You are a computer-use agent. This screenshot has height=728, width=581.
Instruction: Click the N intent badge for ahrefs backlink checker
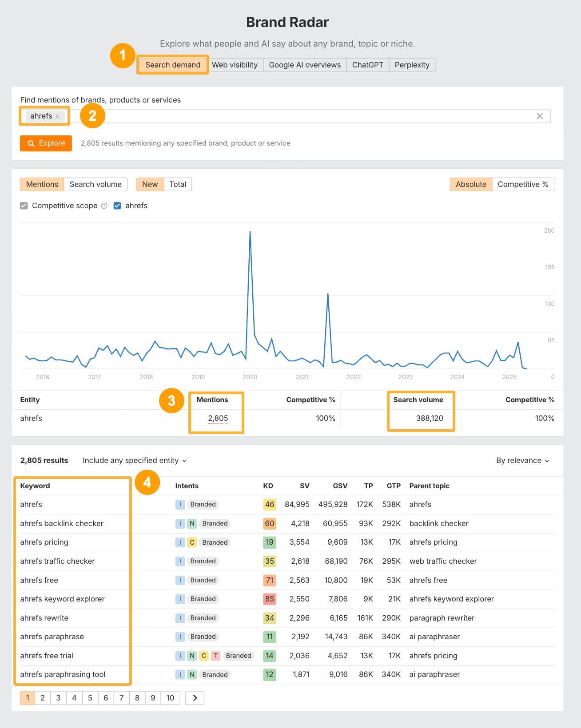click(x=192, y=523)
